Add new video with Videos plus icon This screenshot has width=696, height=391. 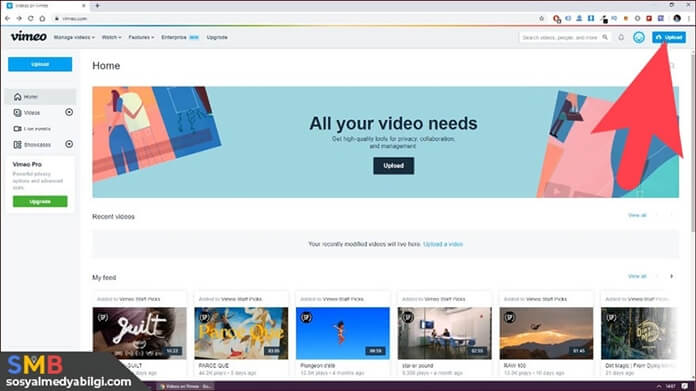click(69, 112)
